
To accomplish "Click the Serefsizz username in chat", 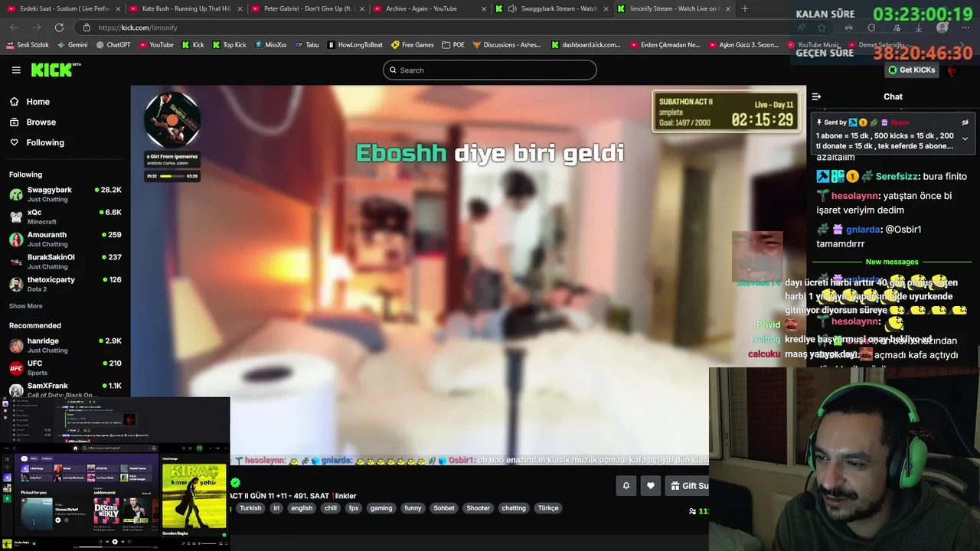I will tap(897, 177).
